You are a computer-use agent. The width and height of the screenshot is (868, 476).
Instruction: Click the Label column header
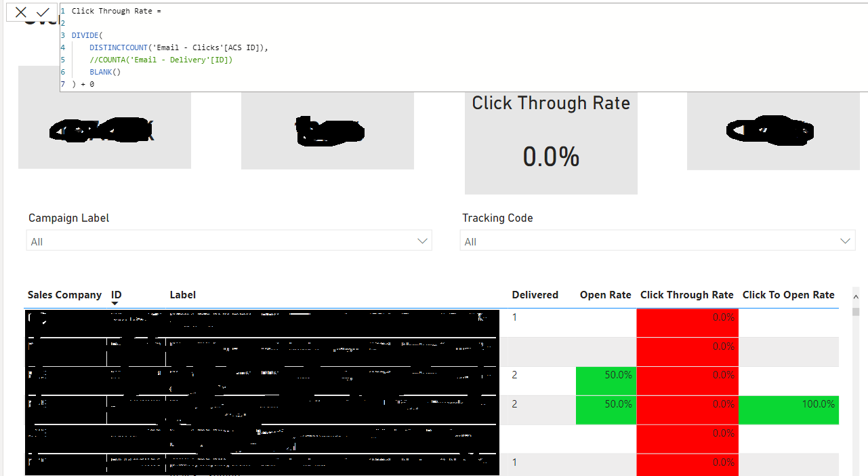(x=183, y=295)
